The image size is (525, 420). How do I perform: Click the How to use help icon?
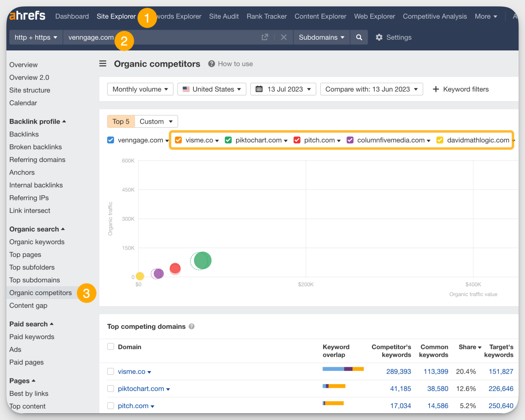(211, 64)
